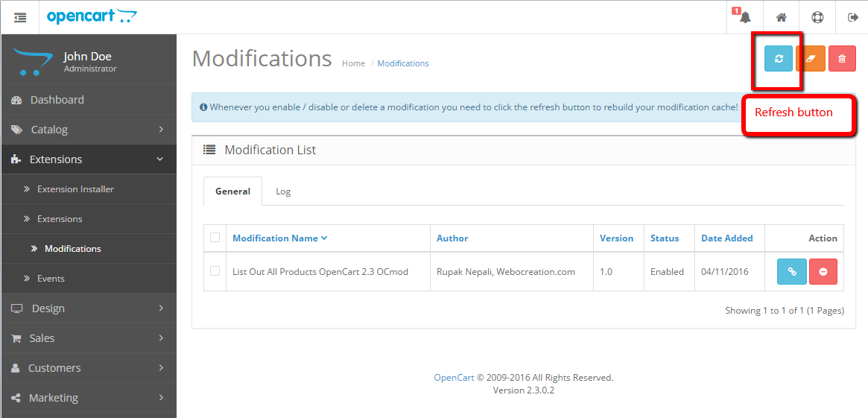Open the help lifebuoy icon

817,17
